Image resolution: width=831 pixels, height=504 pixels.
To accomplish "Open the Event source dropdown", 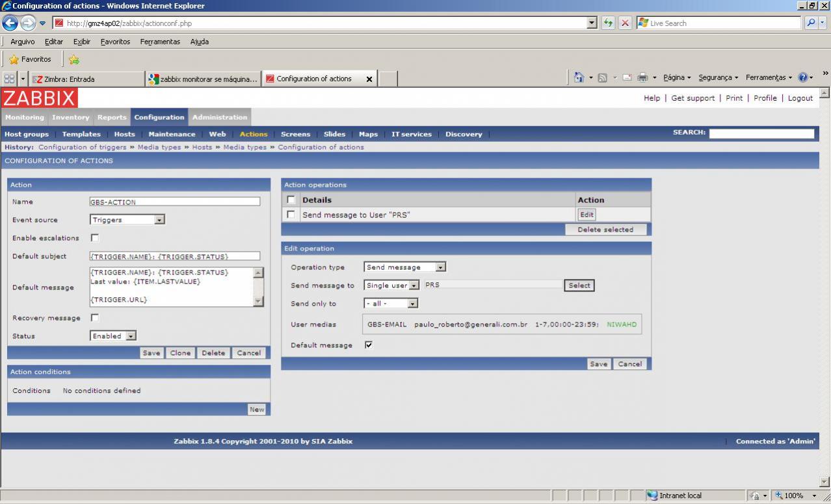I will point(159,220).
